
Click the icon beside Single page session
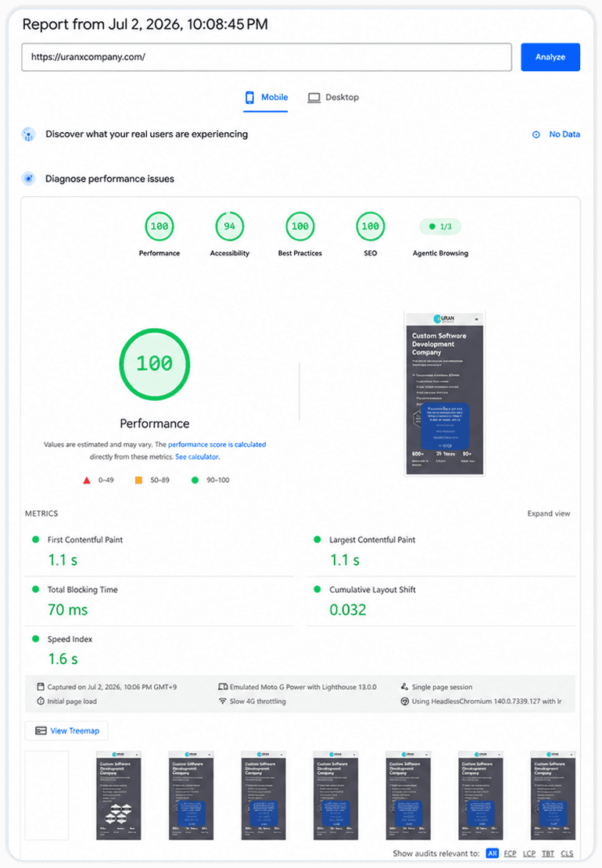(405, 687)
